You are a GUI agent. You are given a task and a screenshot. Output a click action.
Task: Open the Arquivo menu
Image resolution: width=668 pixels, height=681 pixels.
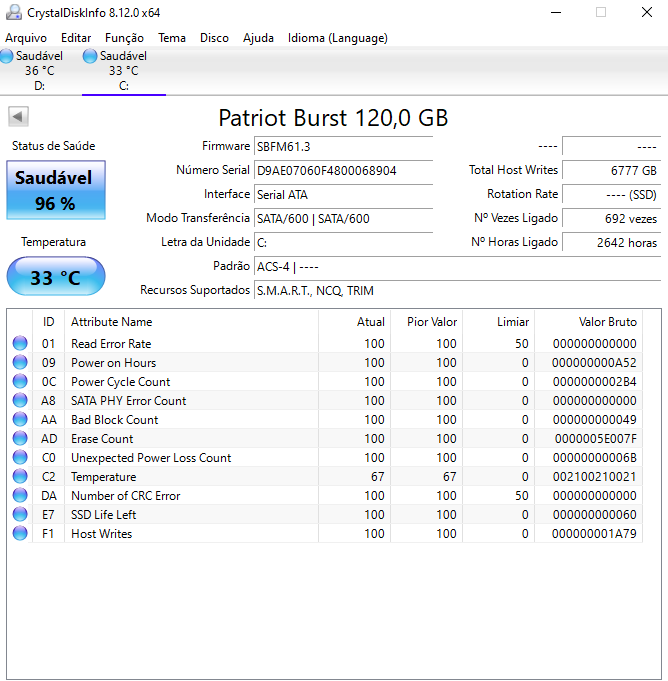[x=26, y=38]
